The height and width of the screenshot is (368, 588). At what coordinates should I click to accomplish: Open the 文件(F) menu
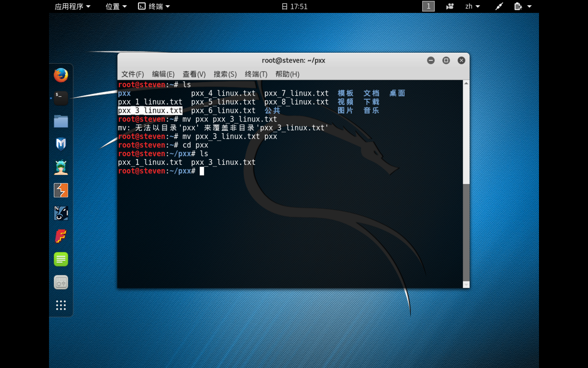[133, 74]
